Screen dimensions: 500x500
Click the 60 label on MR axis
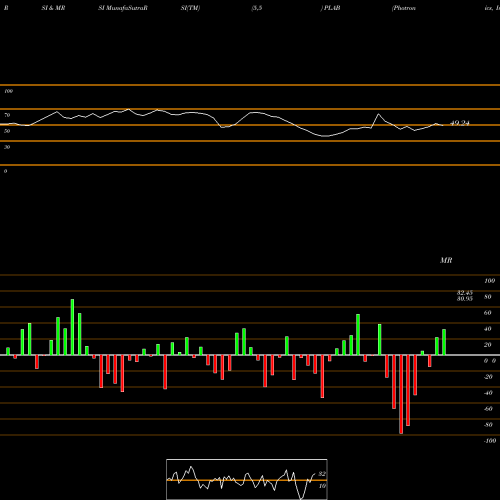point(487,313)
